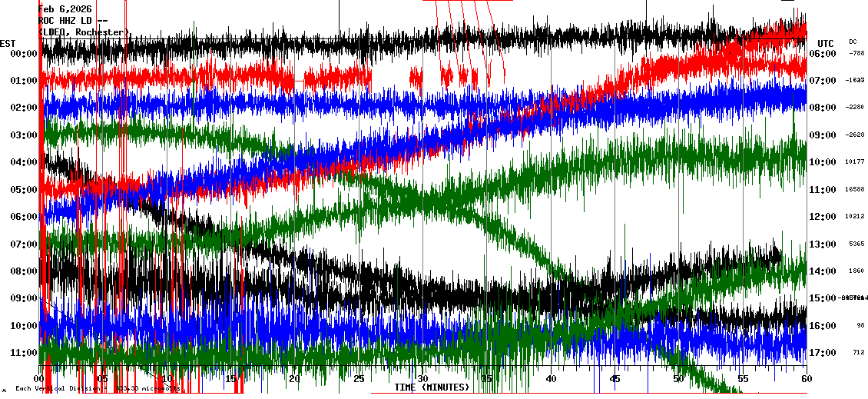The width and height of the screenshot is (868, 399).
Task: Click the 55 minute axis tick label
Action: 743,378
